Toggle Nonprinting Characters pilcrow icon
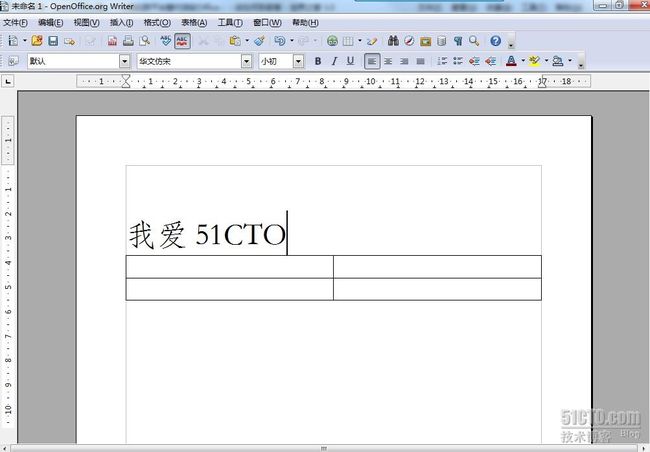 coord(458,41)
